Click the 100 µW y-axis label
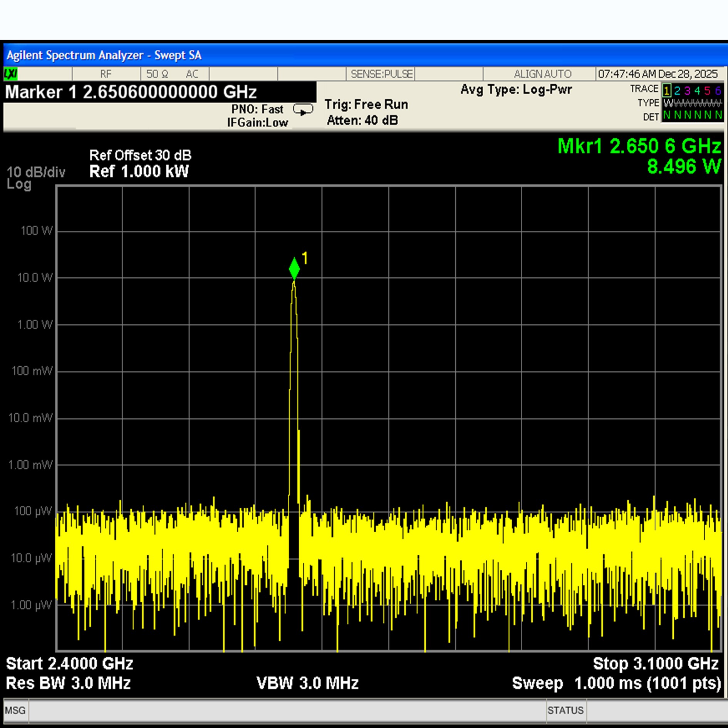Image resolution: width=728 pixels, height=728 pixels. 33,512
